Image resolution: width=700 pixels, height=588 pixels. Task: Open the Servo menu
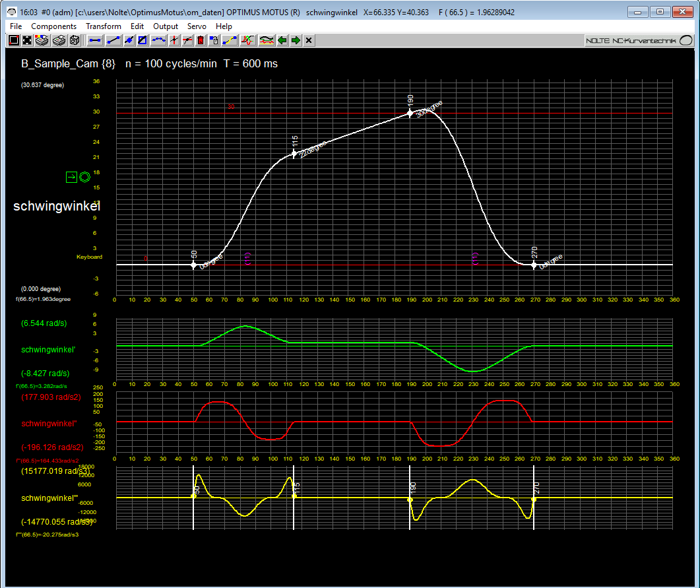196,26
